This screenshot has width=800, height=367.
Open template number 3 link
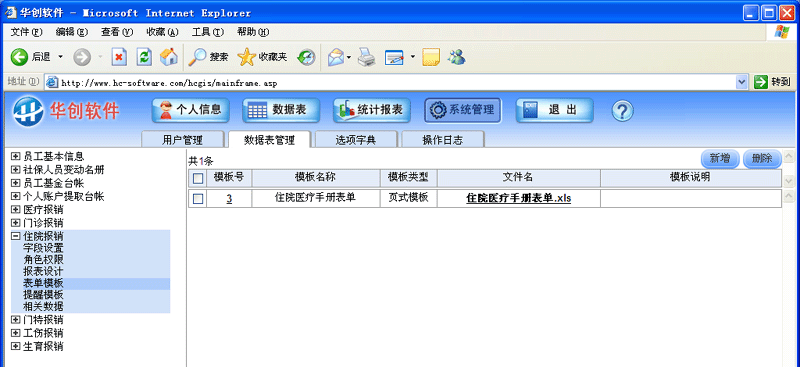229,199
